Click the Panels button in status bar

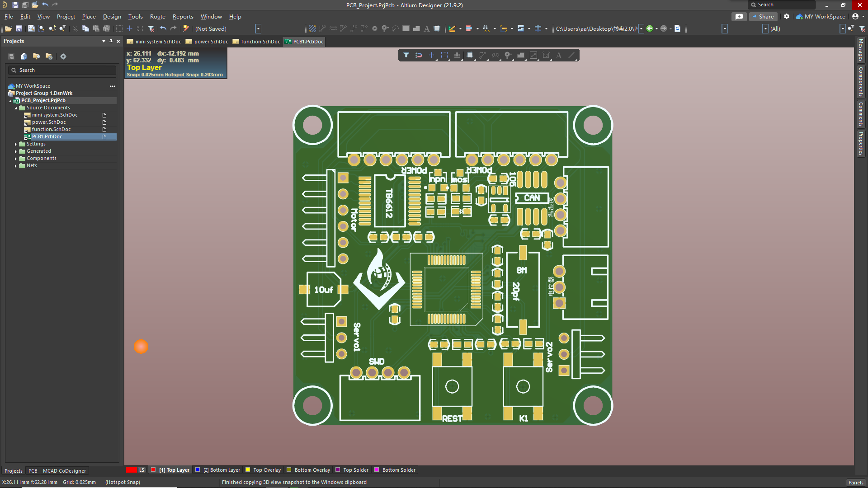pos(855,483)
